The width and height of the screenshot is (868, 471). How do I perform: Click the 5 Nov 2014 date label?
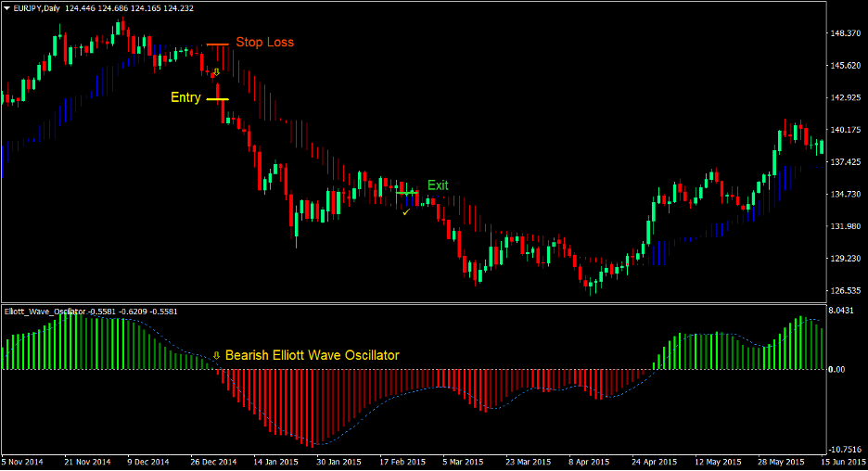[22, 462]
